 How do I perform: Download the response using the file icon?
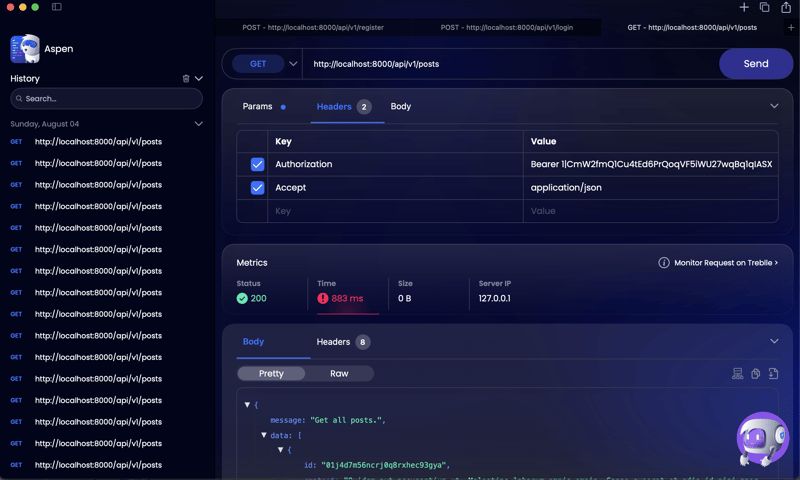pos(773,374)
